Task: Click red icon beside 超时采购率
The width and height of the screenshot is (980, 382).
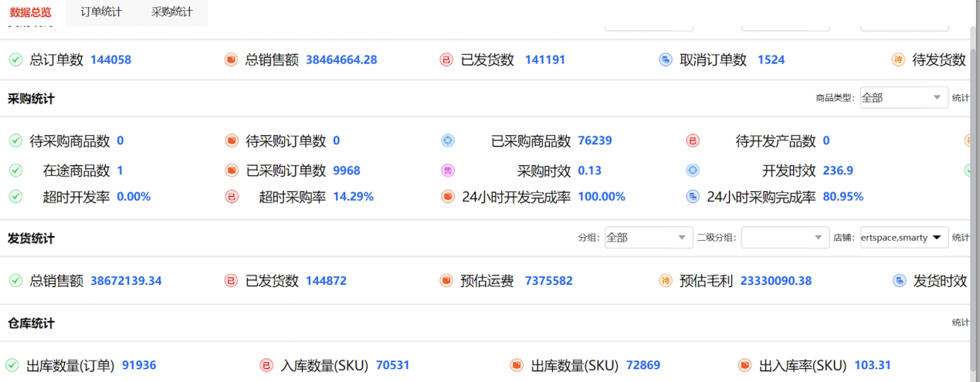Action: tap(232, 197)
